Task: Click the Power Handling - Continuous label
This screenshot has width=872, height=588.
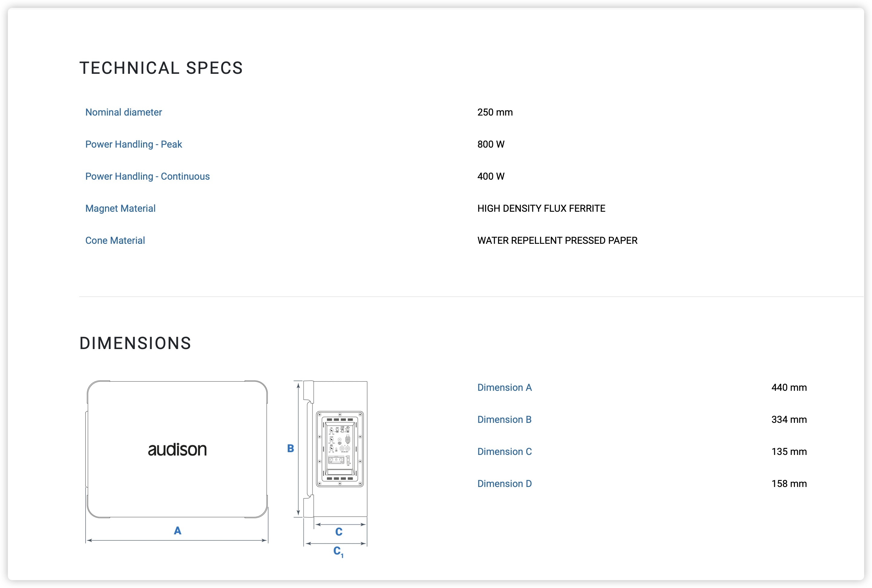Action: (147, 176)
